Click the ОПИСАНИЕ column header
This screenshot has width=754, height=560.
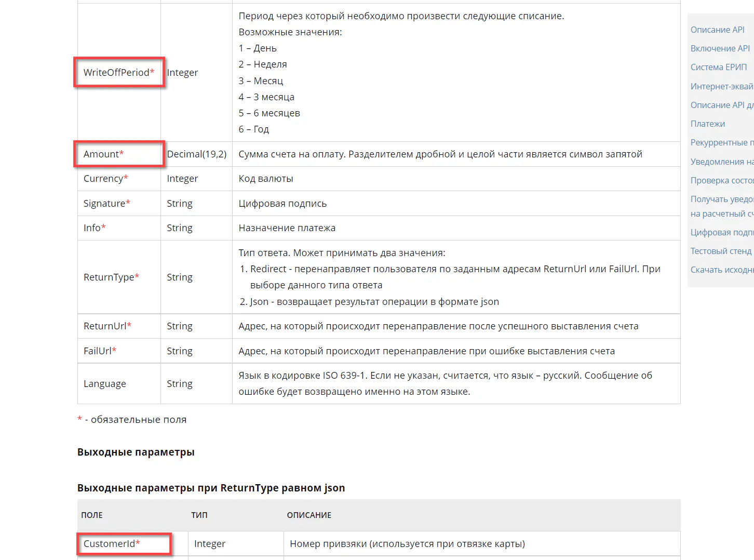tap(309, 515)
